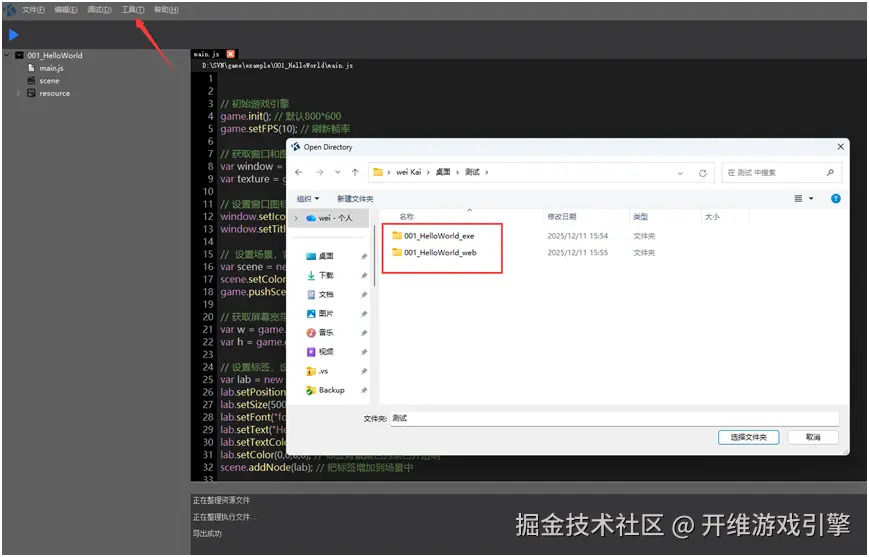Open the 文件(F) menu
The width and height of the screenshot is (869, 557).
33,9
